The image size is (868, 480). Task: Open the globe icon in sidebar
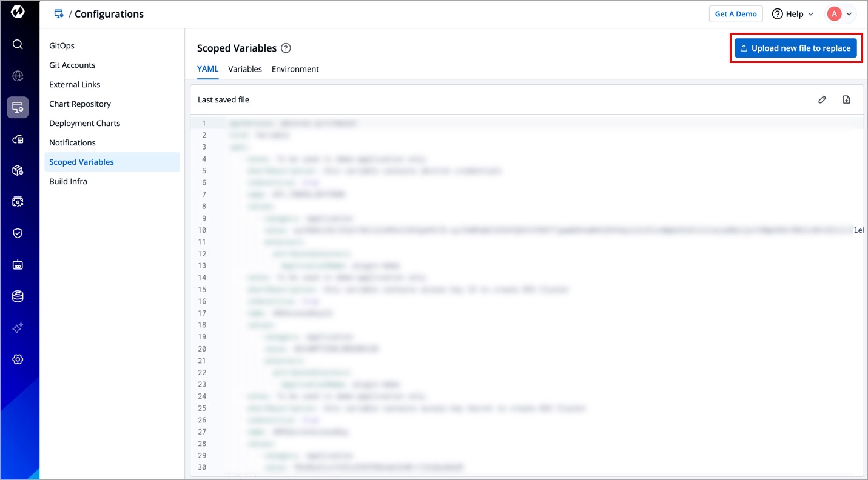pyautogui.click(x=18, y=76)
